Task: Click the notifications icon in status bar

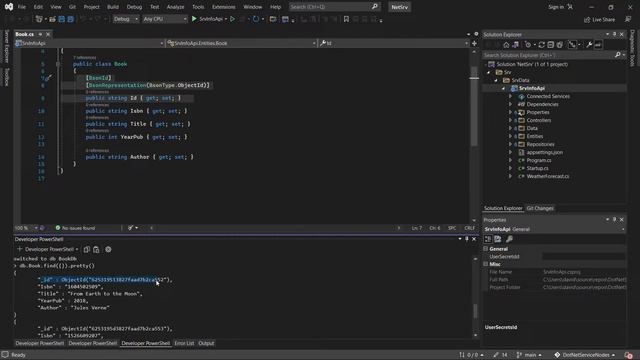Action: (629, 355)
